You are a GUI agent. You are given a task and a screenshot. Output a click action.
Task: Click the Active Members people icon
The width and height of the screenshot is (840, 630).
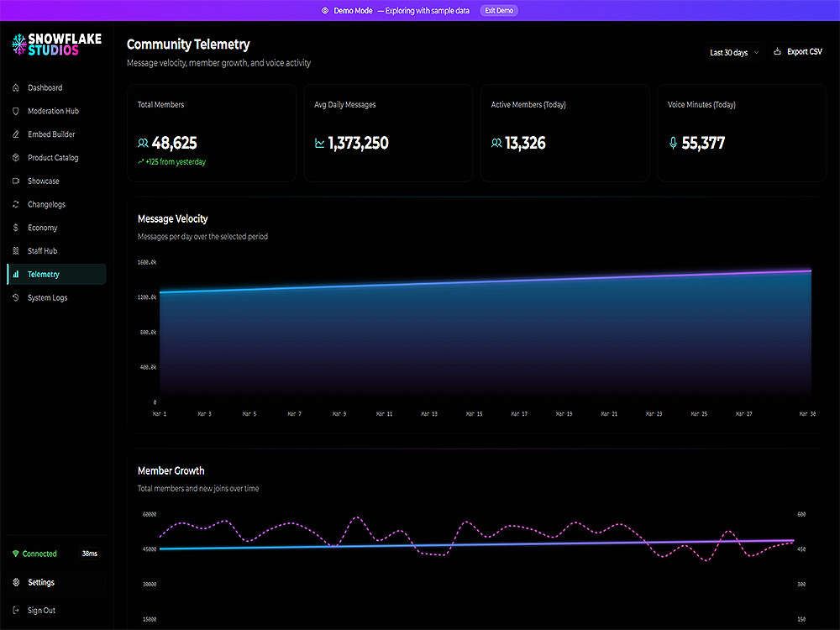pos(496,143)
